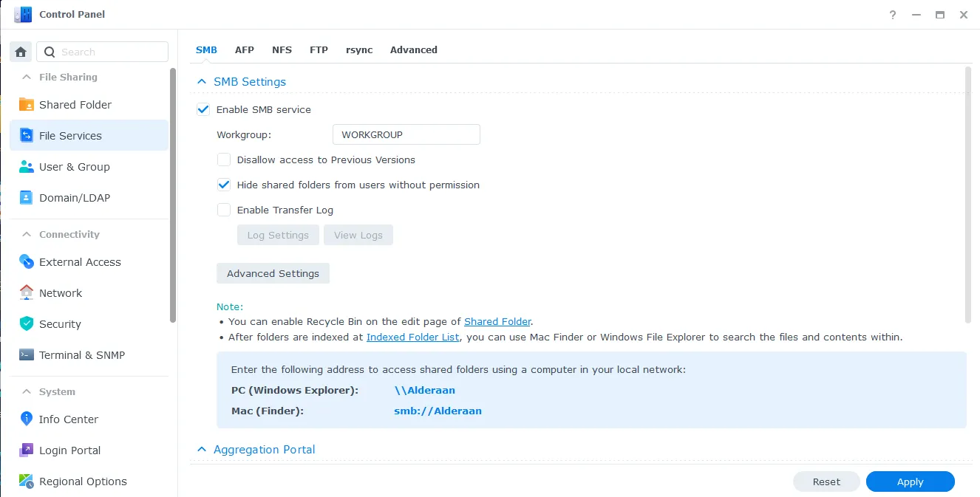Viewport: 980px width, 497px height.
Task: Click the Apply button
Action: pos(910,481)
